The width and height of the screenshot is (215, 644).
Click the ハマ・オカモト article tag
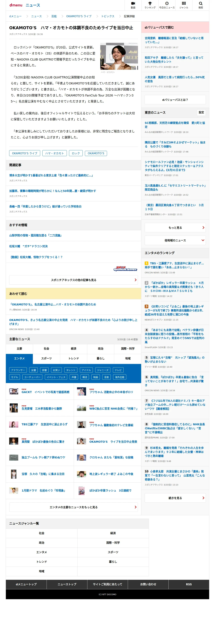(55, 153)
